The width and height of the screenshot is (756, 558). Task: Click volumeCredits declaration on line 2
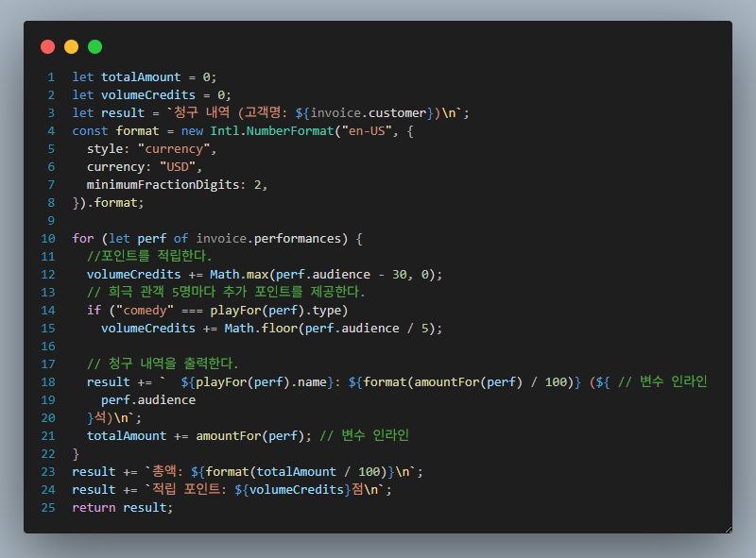[x=148, y=95]
